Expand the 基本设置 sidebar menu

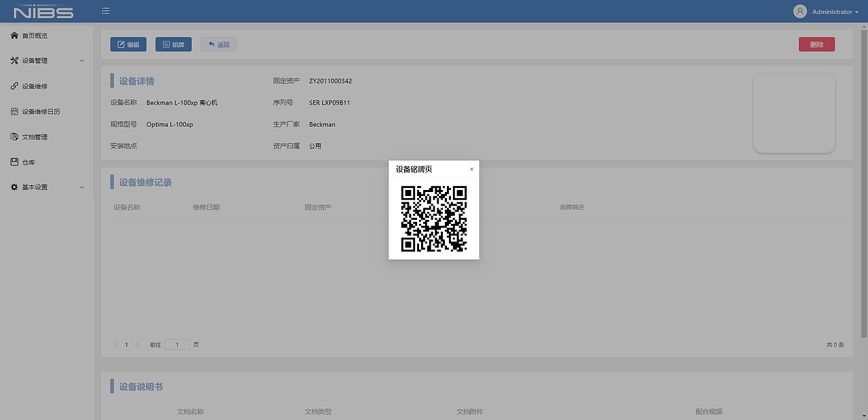click(x=47, y=187)
